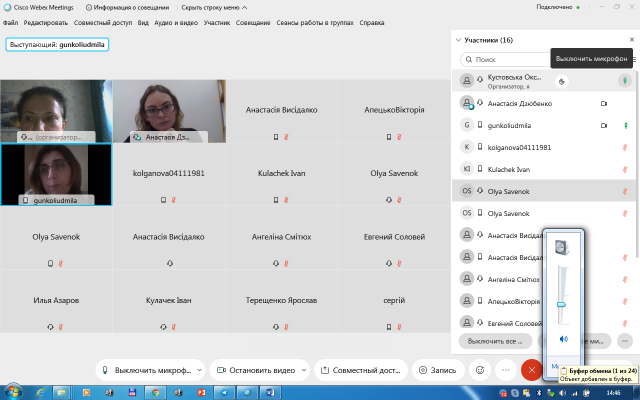Open reactions smiley icon in bottom toolbar
This screenshot has height=400, width=640.
click(480, 370)
